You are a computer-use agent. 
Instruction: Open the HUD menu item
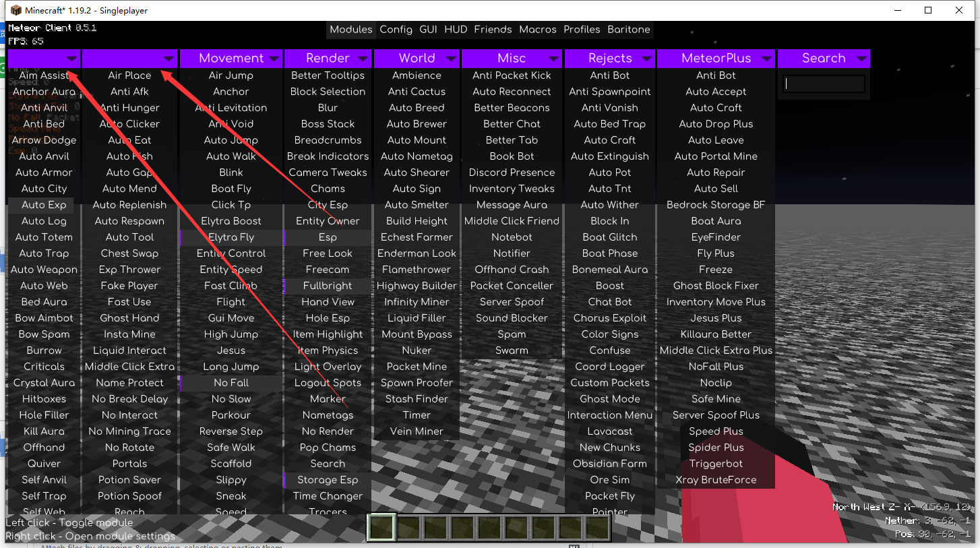(455, 29)
